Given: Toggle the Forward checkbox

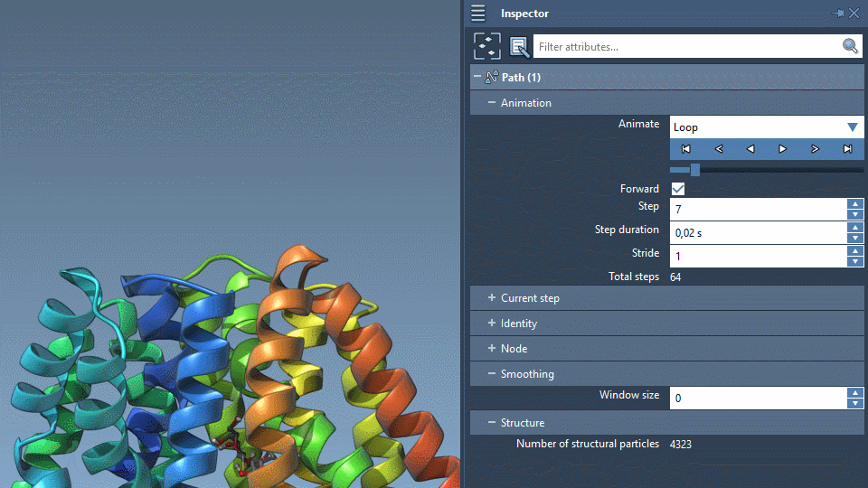Looking at the screenshot, I should pyautogui.click(x=678, y=189).
